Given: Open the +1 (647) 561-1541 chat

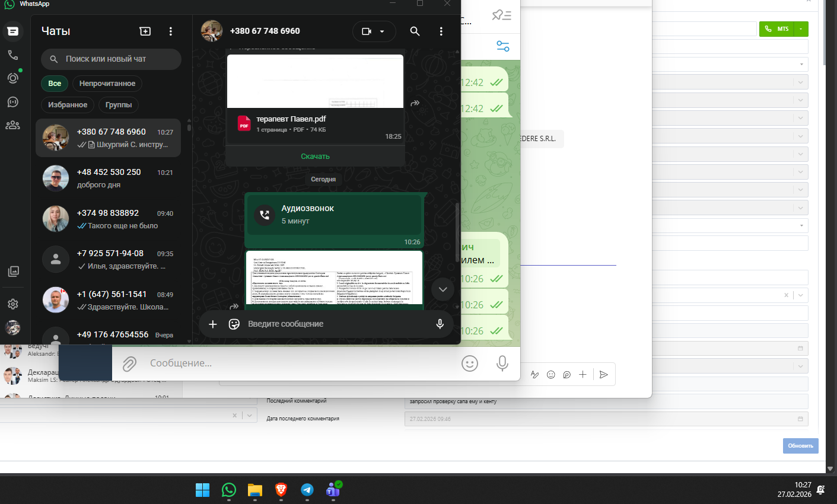Looking at the screenshot, I should click(x=109, y=300).
